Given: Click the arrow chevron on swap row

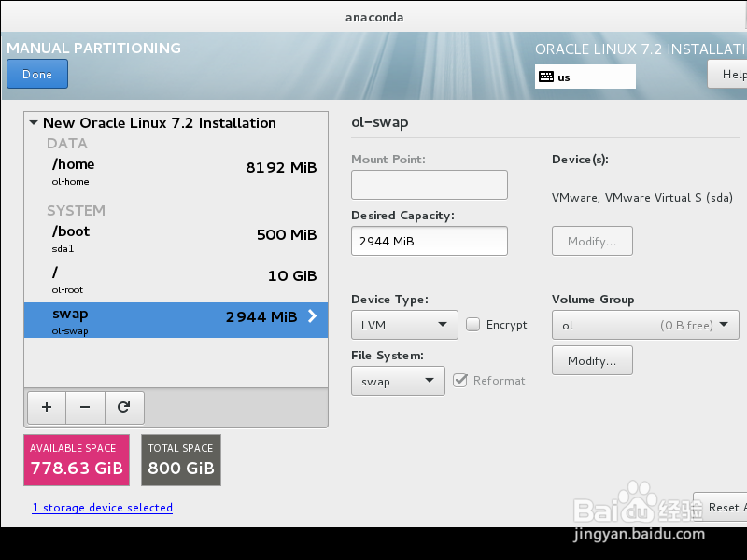Looking at the screenshot, I should click(x=312, y=316).
